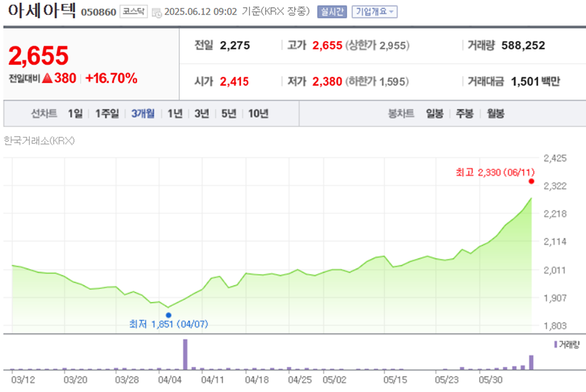Viewport: 586px width, 392px height.
Task: Click the 한국거래소(KRX) label
Action: pos(39,141)
